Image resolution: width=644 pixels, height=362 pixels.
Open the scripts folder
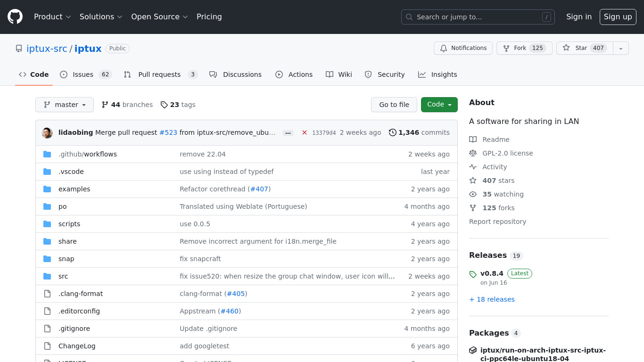coord(69,224)
